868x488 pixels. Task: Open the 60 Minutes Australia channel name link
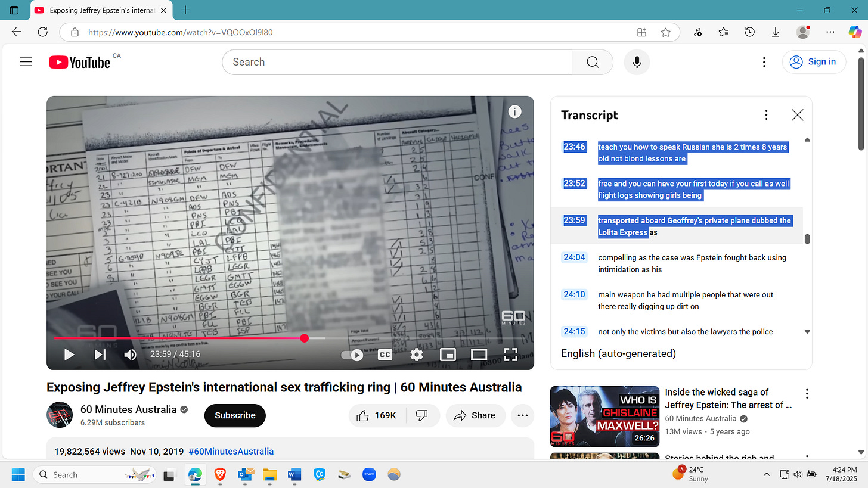(129, 409)
